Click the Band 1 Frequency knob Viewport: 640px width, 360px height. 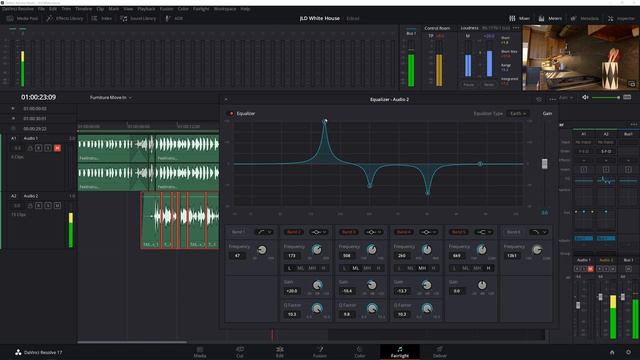coord(262,249)
